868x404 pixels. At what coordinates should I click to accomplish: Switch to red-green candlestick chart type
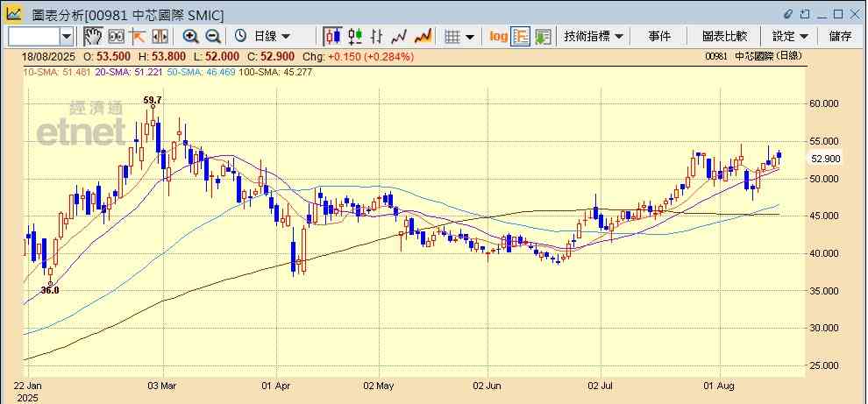tap(355, 37)
